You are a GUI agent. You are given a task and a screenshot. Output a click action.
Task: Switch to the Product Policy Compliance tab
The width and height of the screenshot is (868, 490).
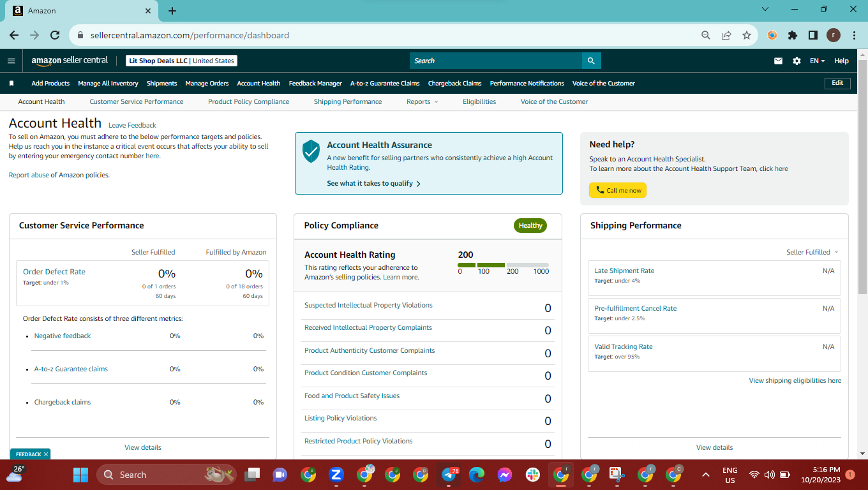point(248,101)
